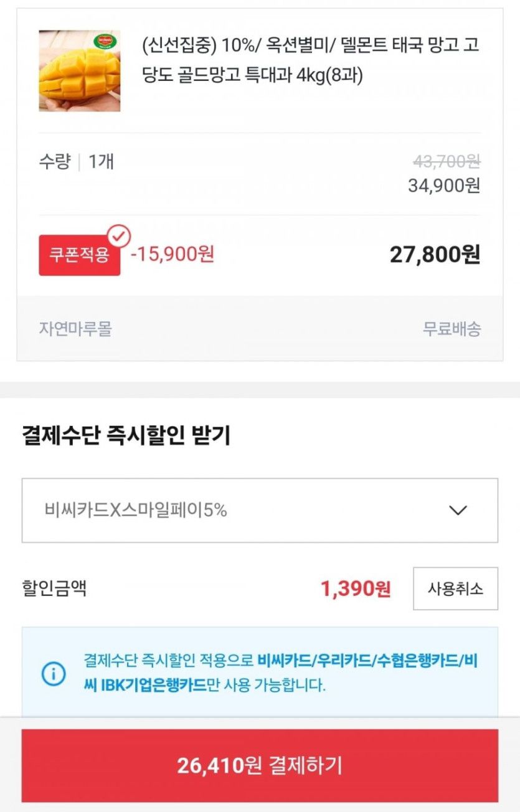Click the strikethrough 43,700원 original price
Screen dimensions: 520x812
pyautogui.click(x=446, y=162)
